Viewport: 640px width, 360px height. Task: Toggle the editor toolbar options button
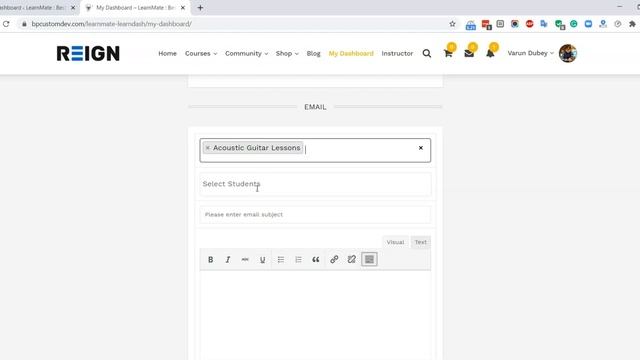tap(369, 260)
